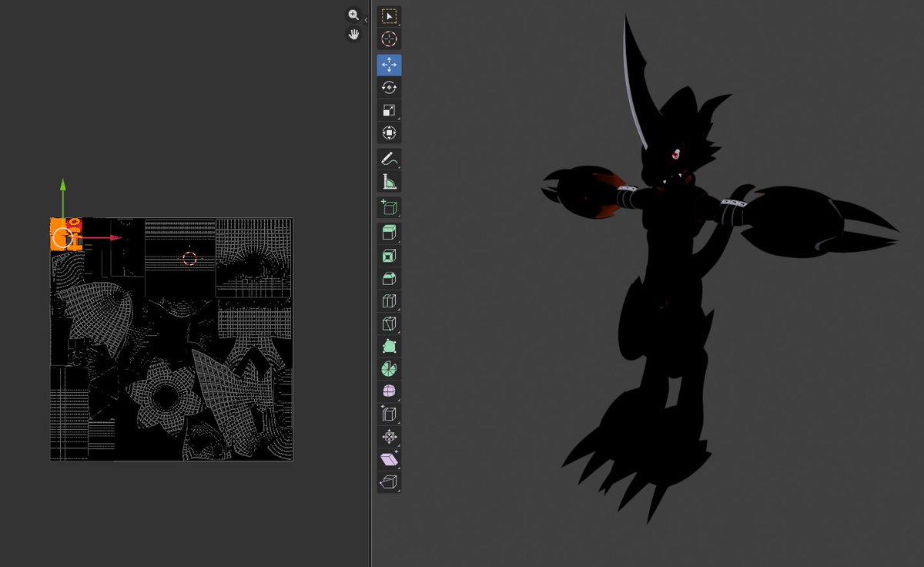Expand the UV editor sidebar arrow

pyautogui.click(x=367, y=18)
